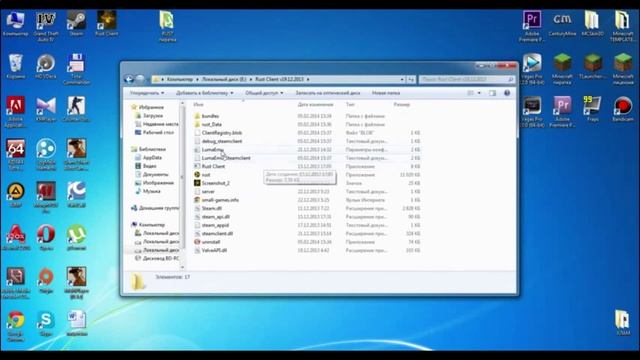Sort by the Размер column header

401,105
